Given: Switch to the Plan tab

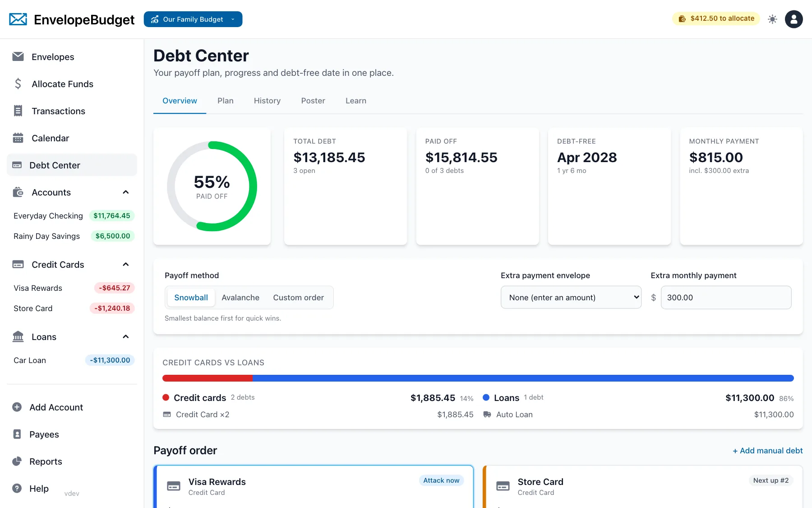Looking at the screenshot, I should pyautogui.click(x=226, y=101).
